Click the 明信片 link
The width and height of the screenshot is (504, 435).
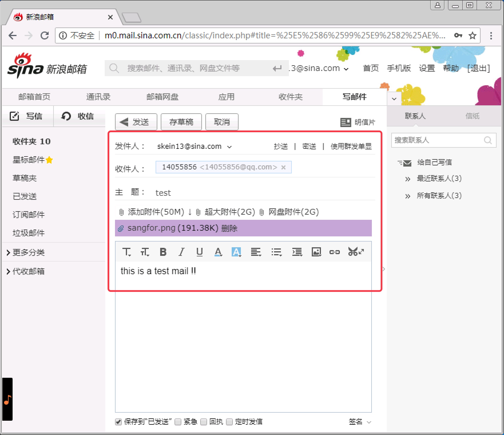358,122
